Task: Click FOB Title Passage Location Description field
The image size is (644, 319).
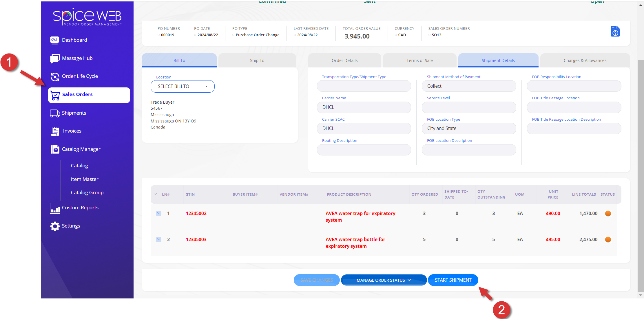Action: tap(574, 128)
